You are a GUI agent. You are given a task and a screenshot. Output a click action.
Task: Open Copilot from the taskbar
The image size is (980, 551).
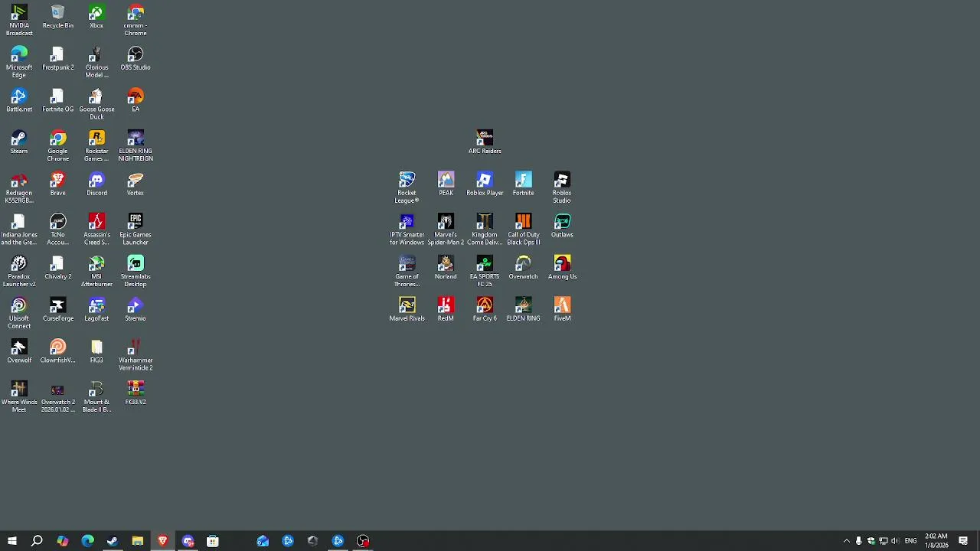tap(62, 541)
